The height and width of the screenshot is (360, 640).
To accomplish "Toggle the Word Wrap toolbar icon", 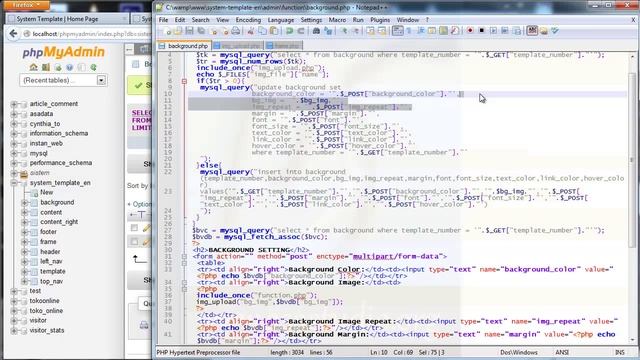I will (x=397, y=31).
